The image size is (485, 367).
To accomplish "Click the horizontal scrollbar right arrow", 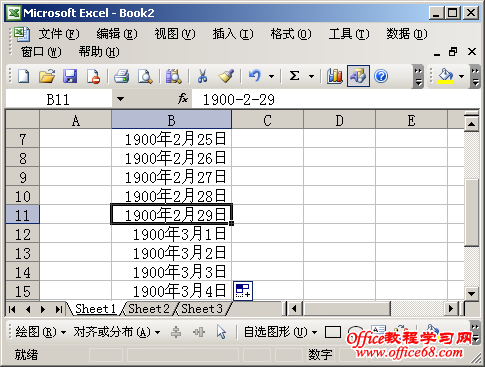I will pos(451,309).
